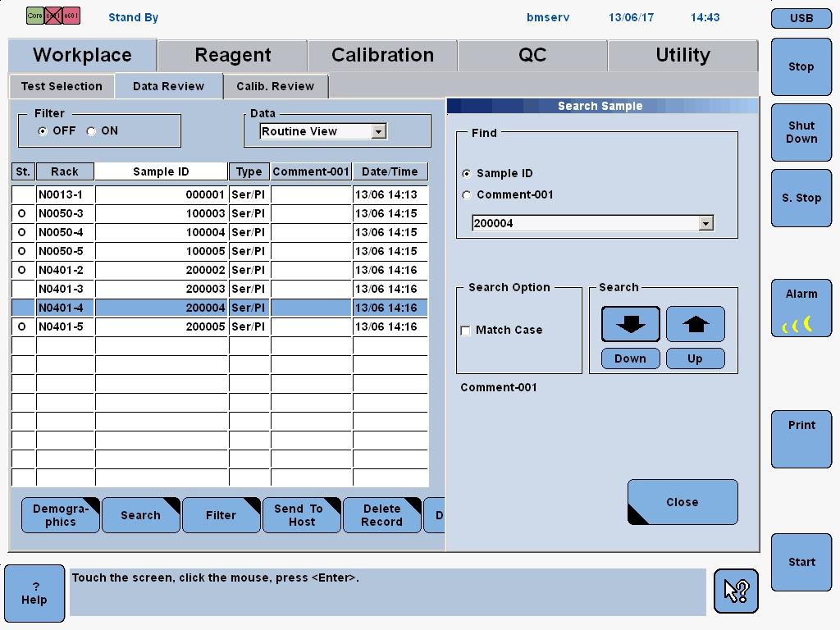This screenshot has height=630, width=840.
Task: Click the red e601 module icon
Action: click(71, 16)
